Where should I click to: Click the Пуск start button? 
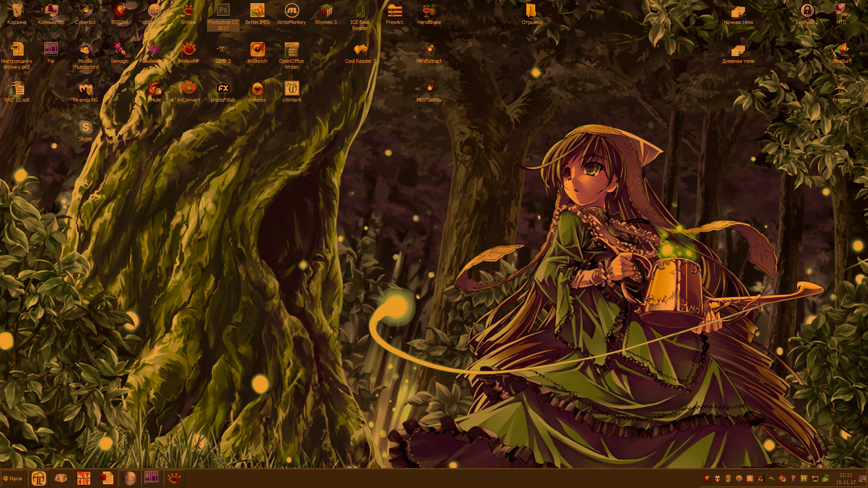(13, 479)
